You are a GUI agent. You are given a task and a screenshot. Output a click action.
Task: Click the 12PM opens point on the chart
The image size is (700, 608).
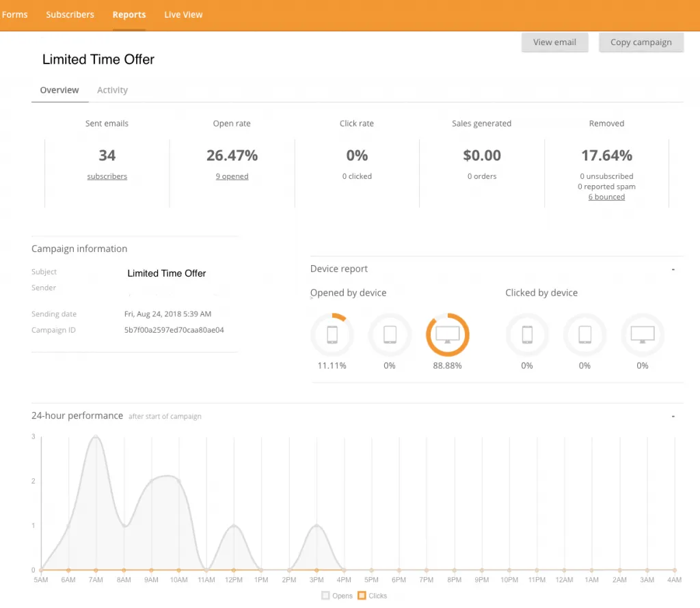[x=234, y=525]
